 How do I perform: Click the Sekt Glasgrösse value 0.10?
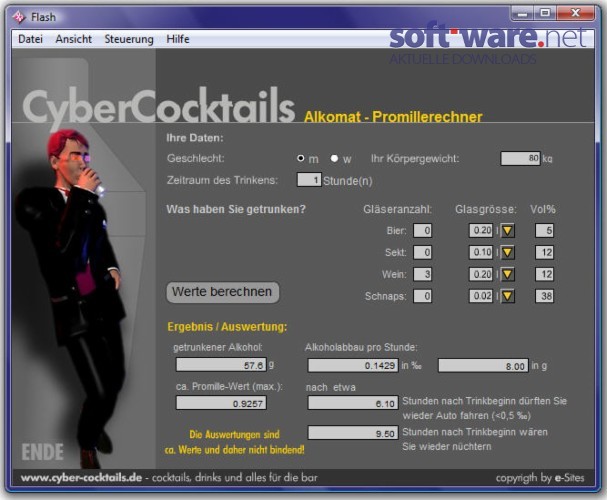[x=481, y=253]
